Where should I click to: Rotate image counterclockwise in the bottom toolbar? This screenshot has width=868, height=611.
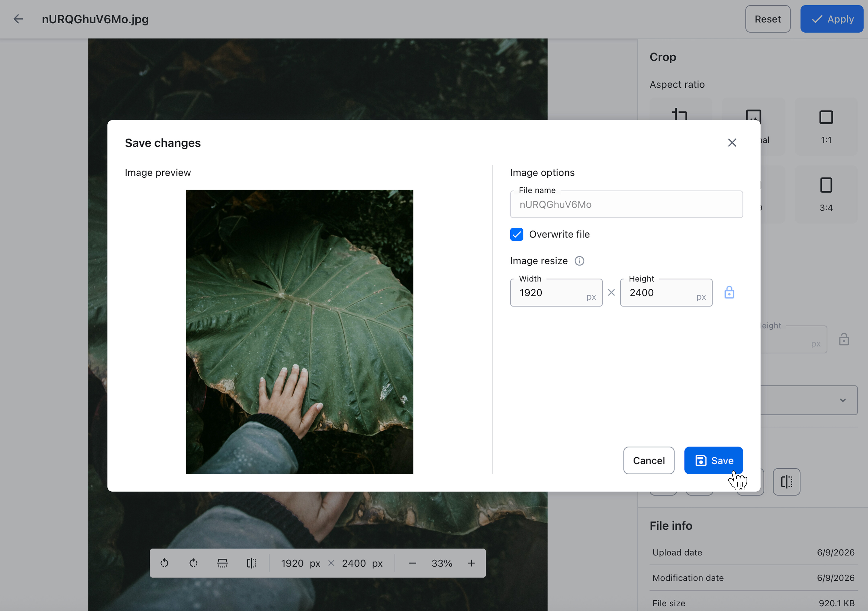click(164, 563)
